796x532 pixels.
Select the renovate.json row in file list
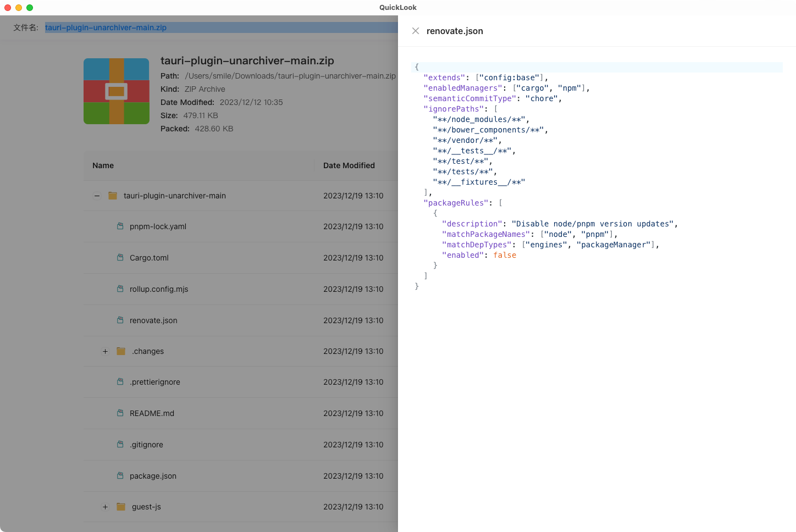241,320
